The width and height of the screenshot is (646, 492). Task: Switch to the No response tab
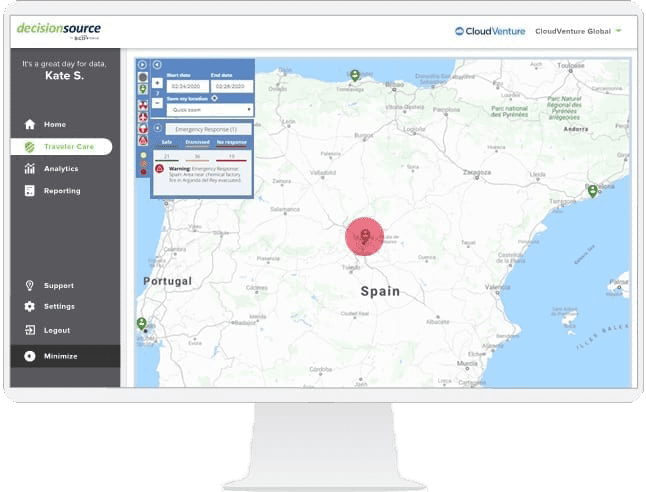pos(232,143)
